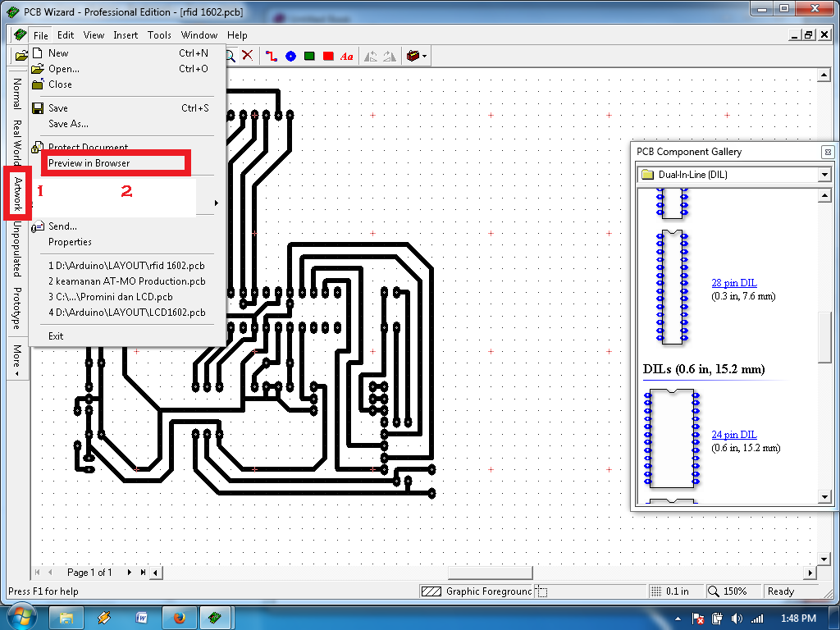
Task: Select the red X delete tool
Action: pyautogui.click(x=247, y=55)
